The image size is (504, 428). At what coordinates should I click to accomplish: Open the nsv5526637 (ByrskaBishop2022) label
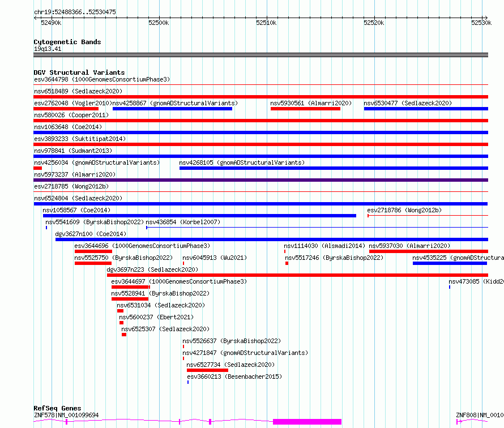[232, 341]
